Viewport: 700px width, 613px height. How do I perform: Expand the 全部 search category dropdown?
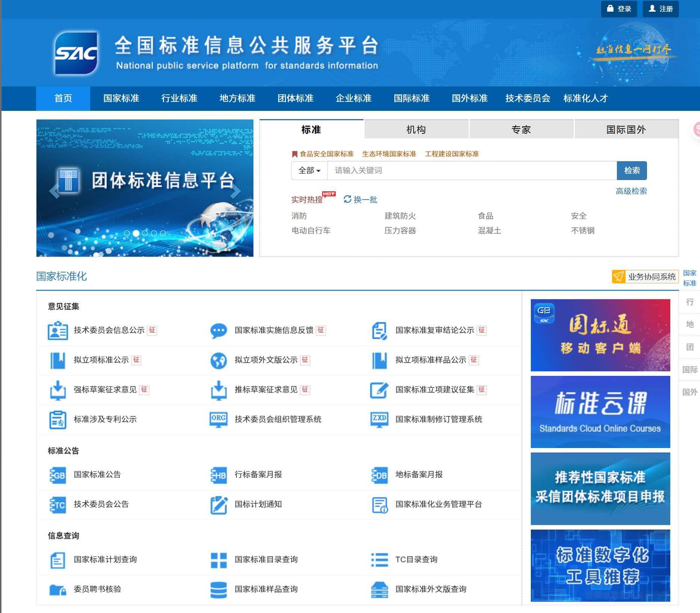pyautogui.click(x=309, y=171)
